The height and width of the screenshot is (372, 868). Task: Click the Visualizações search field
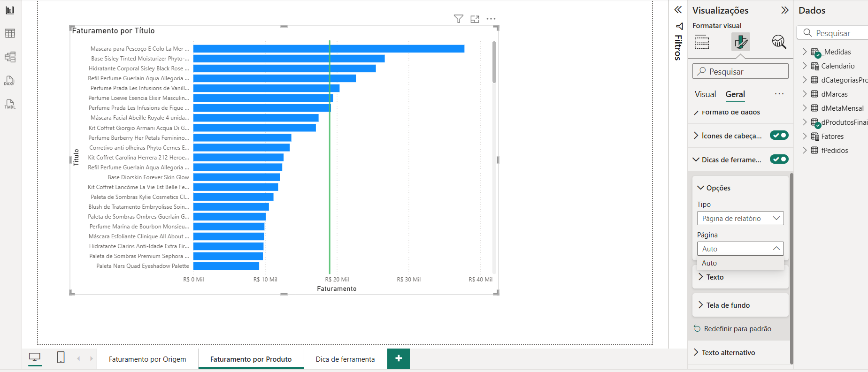(740, 71)
